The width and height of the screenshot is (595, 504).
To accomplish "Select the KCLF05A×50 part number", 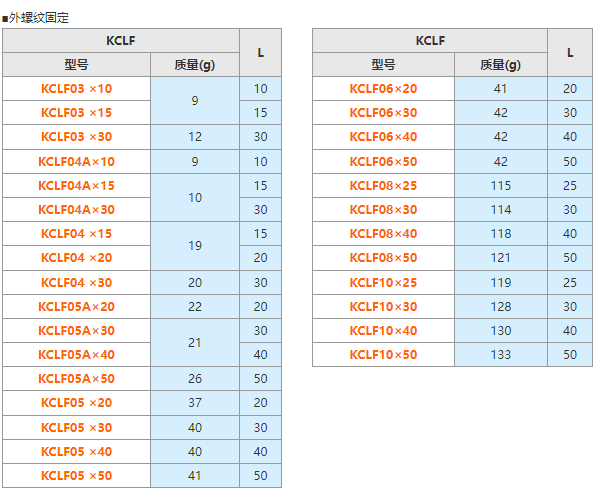I will (76, 378).
